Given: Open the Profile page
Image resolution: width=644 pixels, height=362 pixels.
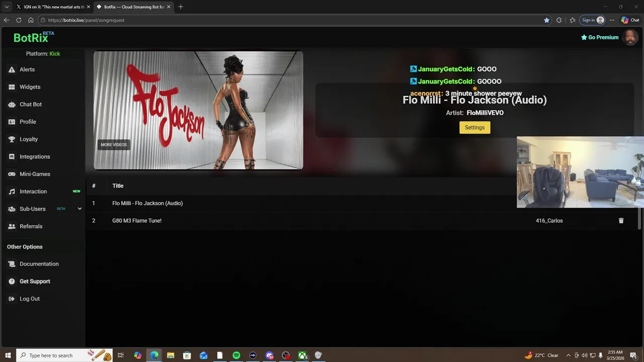Looking at the screenshot, I should point(28,122).
